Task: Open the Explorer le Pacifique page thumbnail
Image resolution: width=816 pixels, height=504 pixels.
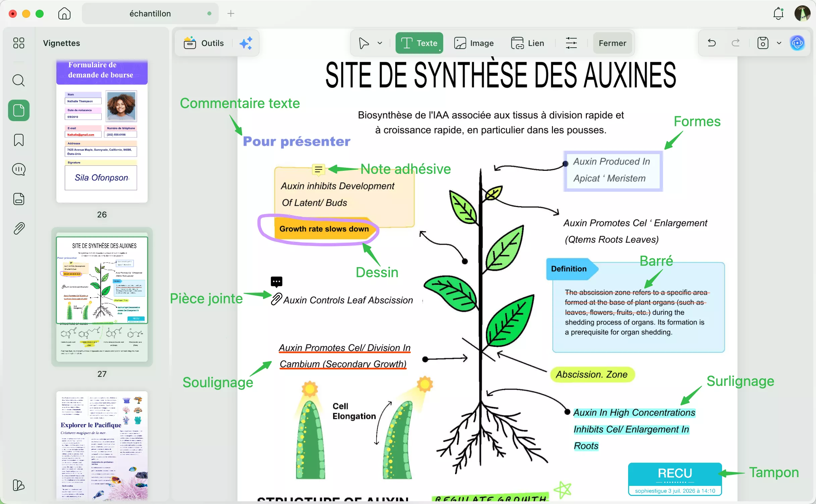Action: coord(102,446)
